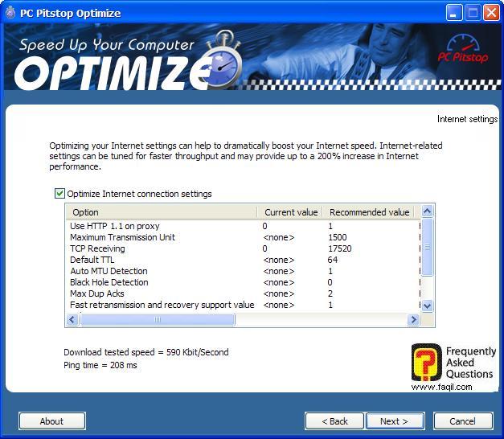
Task: Click the Frequently Asked Questions icon
Action: (x=426, y=363)
